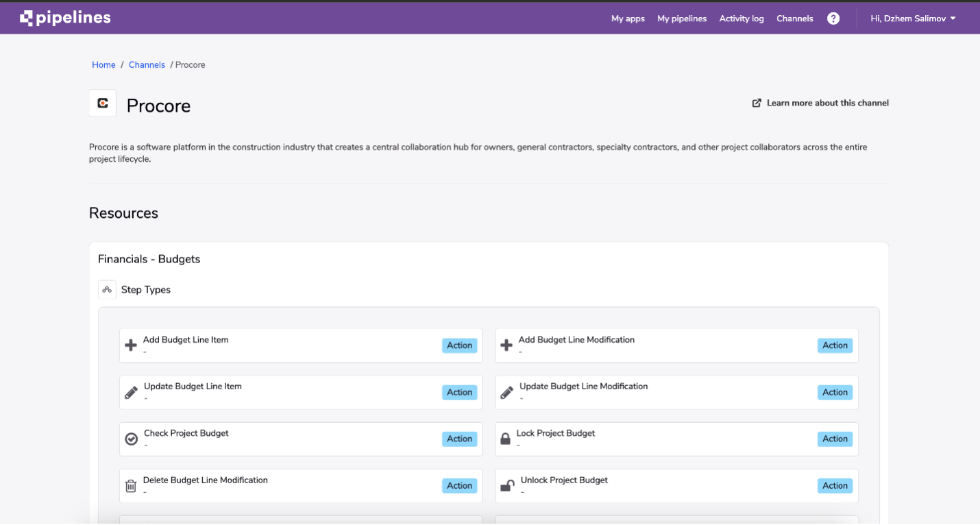Viewport: 980px width, 525px height.
Task: Click Hi, Dzhem Salimov account menu
Action: point(913,19)
